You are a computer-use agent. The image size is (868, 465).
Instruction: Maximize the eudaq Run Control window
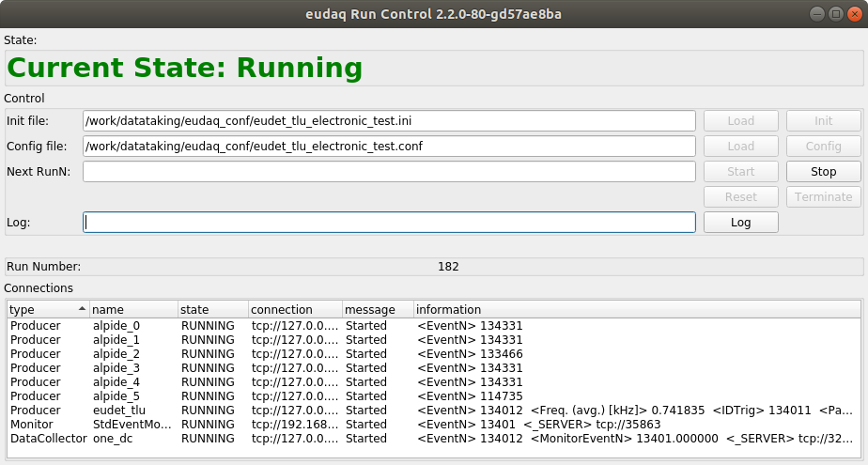[835, 14]
